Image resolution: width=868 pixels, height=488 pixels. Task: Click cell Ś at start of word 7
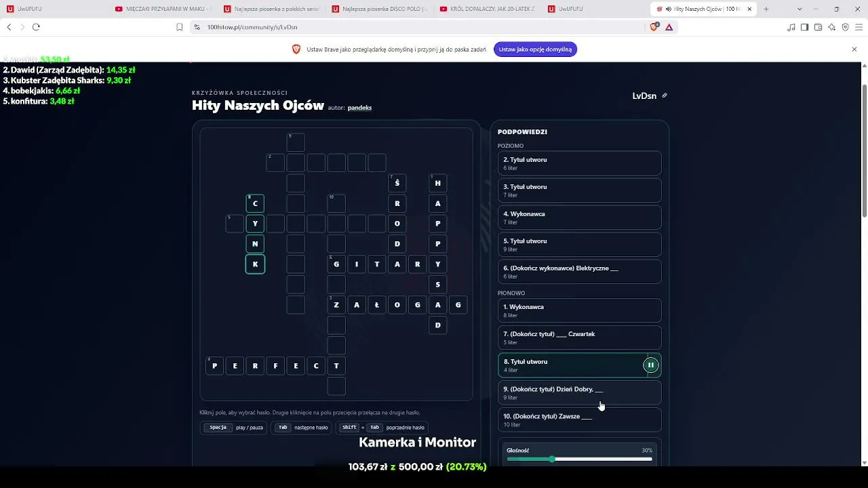[x=397, y=183]
